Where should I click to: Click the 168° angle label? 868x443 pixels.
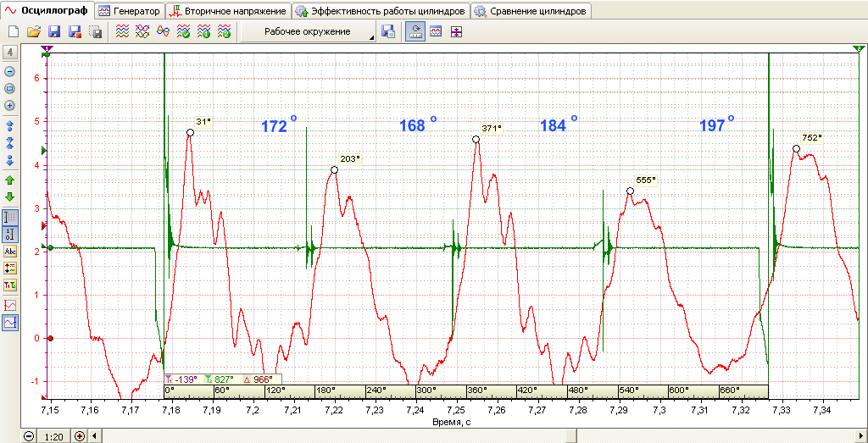(x=418, y=125)
